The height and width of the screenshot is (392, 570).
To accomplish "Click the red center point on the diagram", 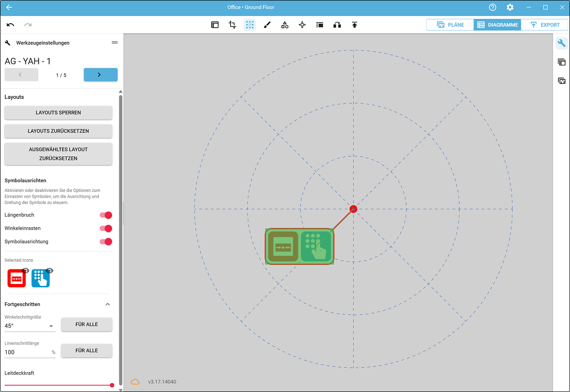I will (353, 209).
